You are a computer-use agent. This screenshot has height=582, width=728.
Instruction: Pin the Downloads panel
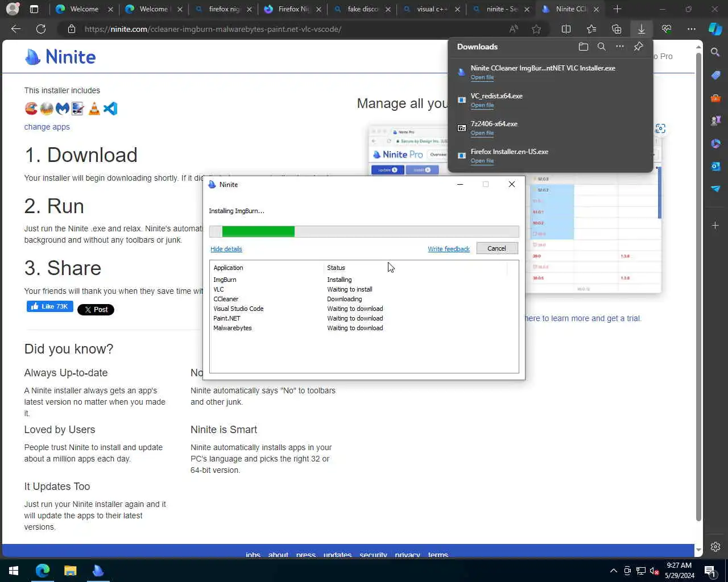point(638,47)
